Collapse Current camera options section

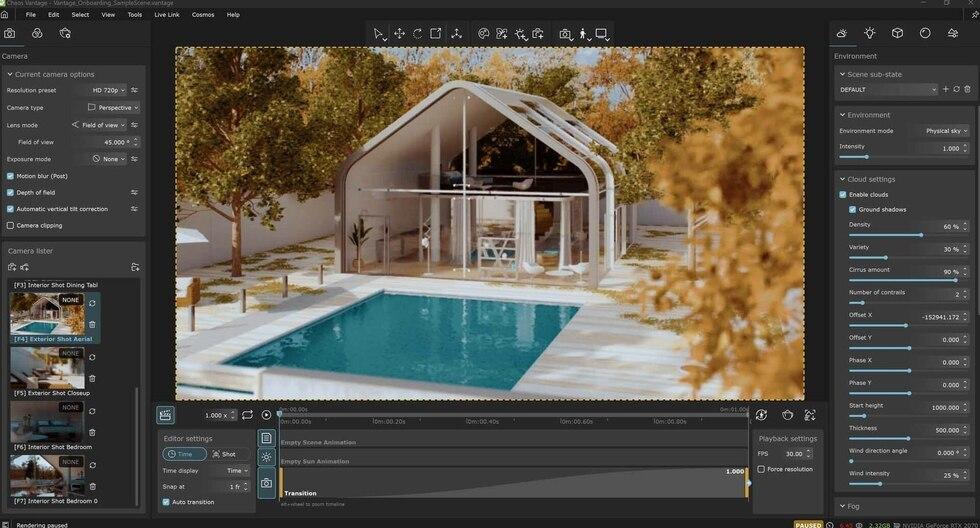[10, 74]
